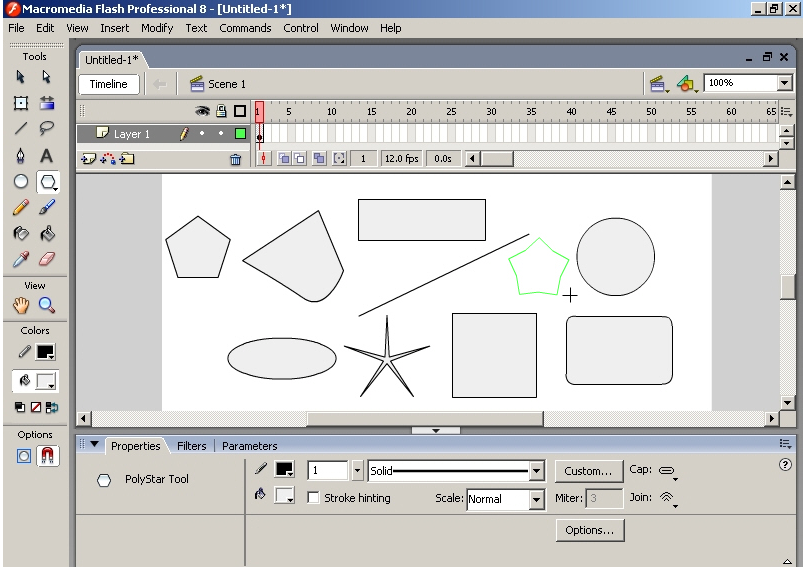Image resolution: width=803 pixels, height=567 pixels.
Task: Click the Center Frame button in timeline
Action: [263, 159]
